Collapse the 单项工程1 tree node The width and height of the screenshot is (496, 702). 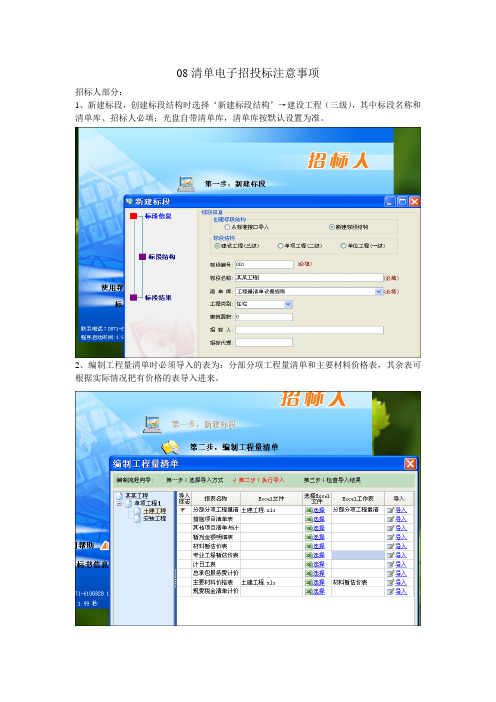(x=120, y=503)
